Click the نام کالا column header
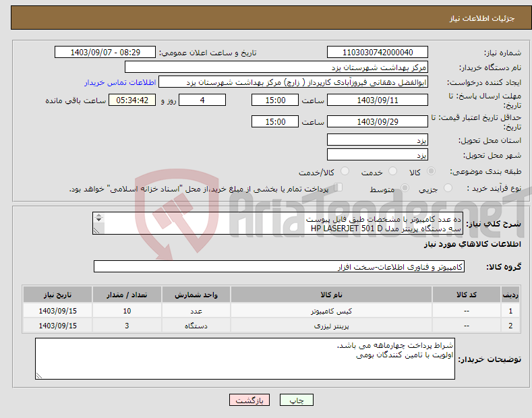532x418 pixels. coord(331,295)
